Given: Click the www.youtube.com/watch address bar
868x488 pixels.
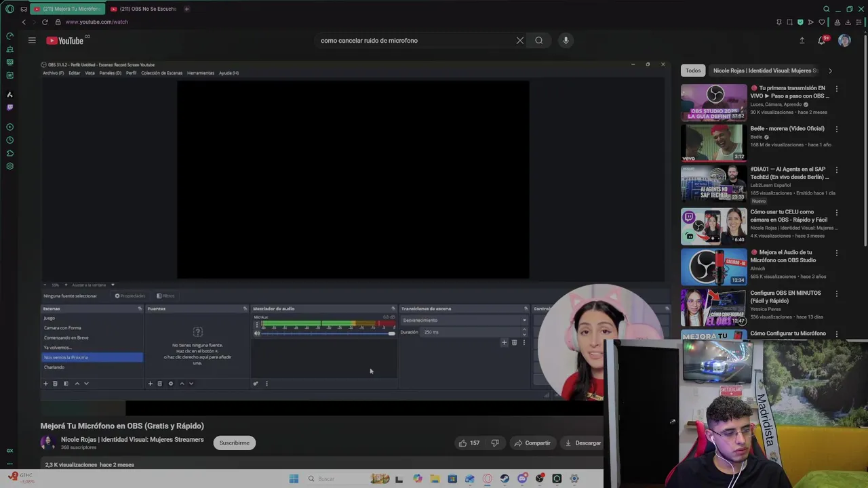Looking at the screenshot, I should pos(96,22).
